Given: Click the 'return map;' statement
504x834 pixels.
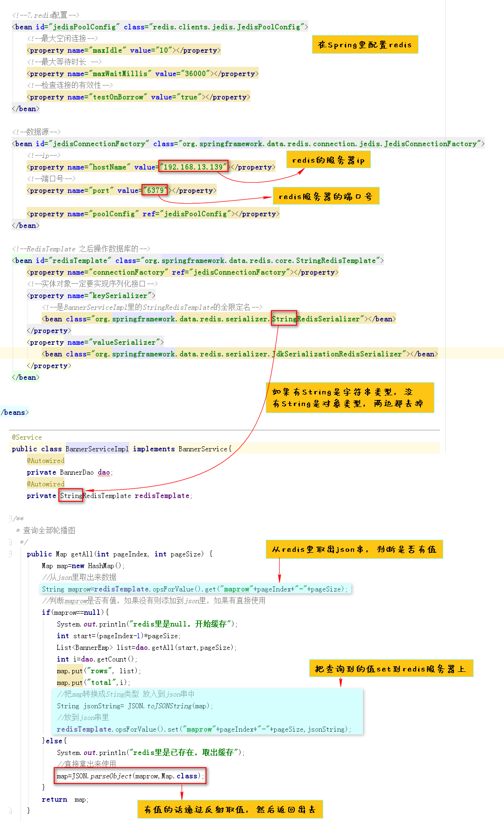Looking at the screenshot, I should coord(65,799).
